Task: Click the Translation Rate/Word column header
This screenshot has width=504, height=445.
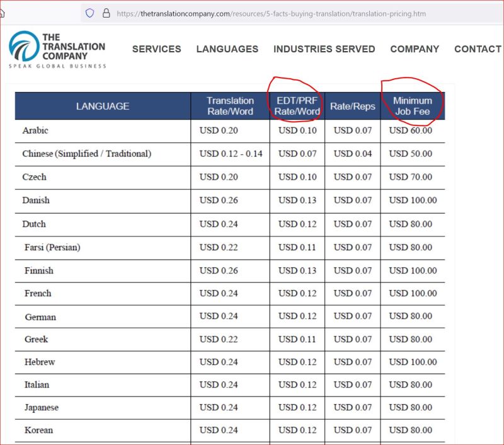Action: pyautogui.click(x=230, y=106)
